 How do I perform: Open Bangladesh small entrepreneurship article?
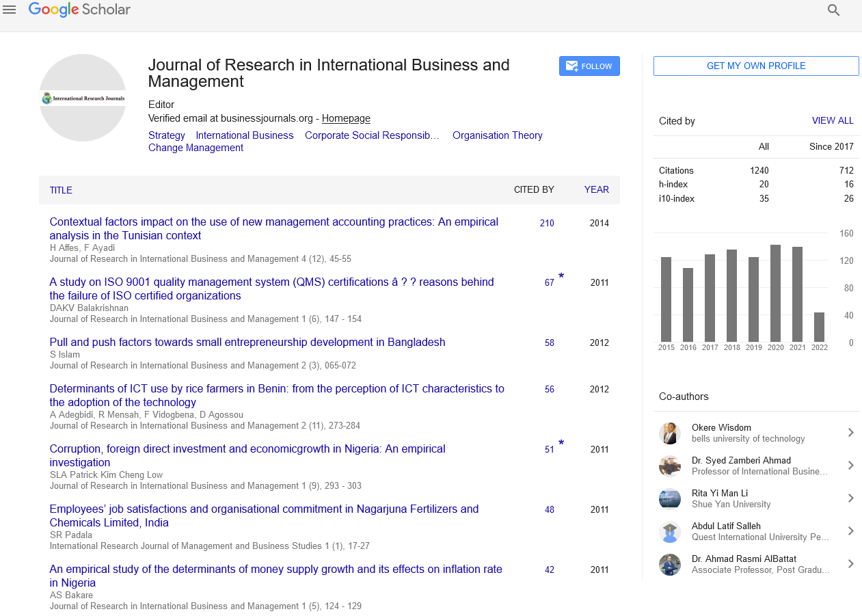point(247,342)
